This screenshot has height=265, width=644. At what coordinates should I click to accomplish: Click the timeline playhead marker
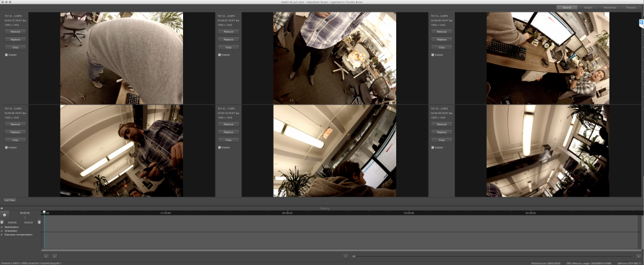click(x=44, y=212)
